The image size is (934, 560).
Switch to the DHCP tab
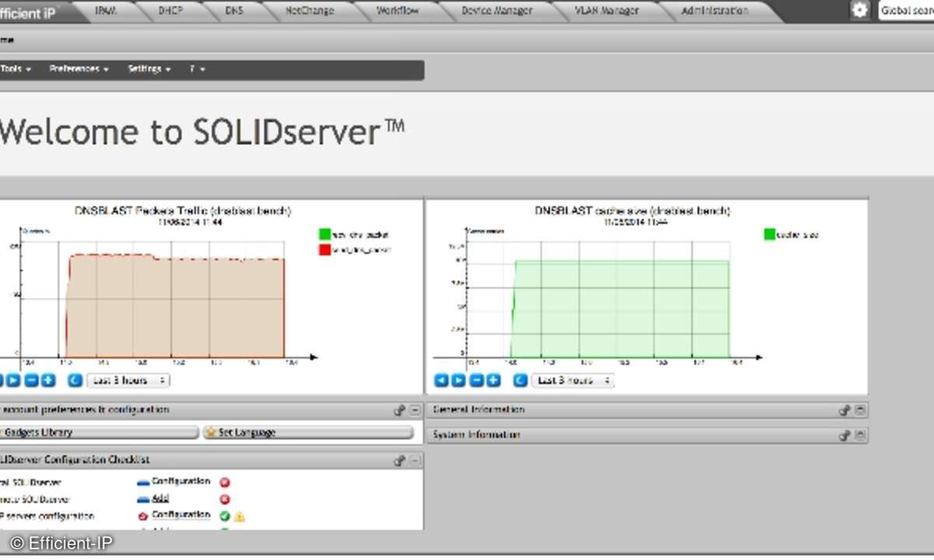[x=170, y=11]
